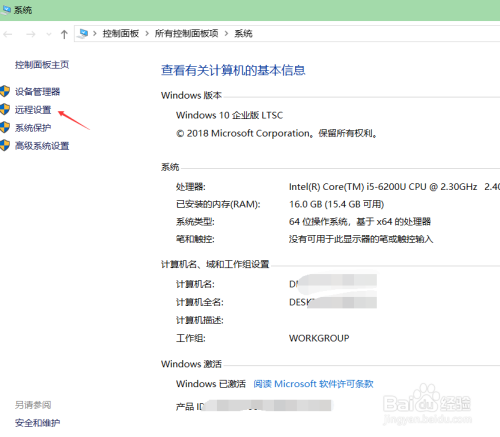Open the recent locations dropdown arrow
The height and width of the screenshot is (437, 500).
[x=49, y=34]
